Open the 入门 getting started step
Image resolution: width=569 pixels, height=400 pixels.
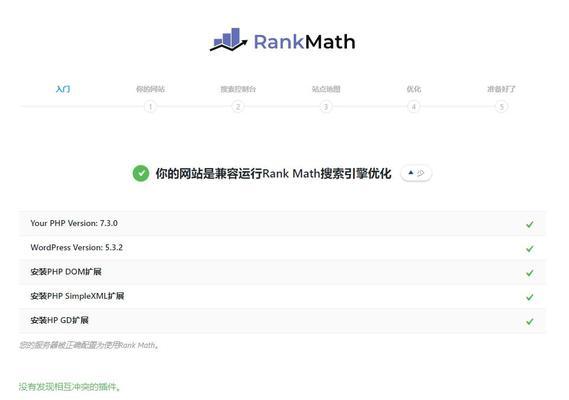[63, 89]
